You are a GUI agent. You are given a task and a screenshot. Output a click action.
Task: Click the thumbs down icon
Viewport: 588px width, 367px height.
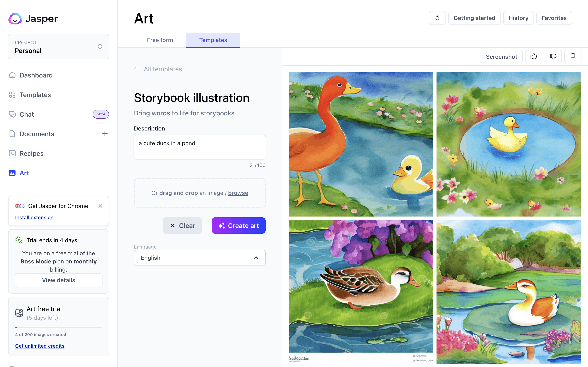(553, 56)
